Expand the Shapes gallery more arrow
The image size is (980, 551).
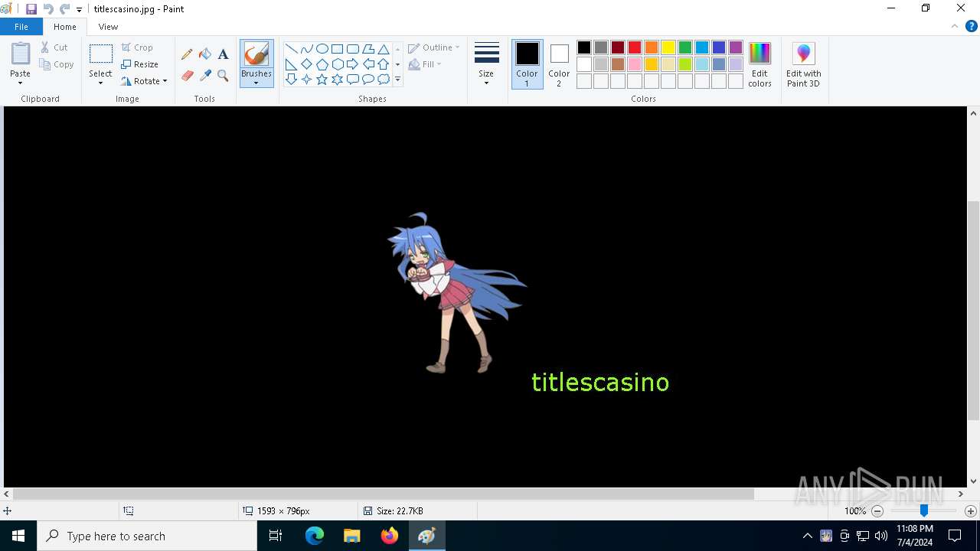pyautogui.click(x=397, y=80)
